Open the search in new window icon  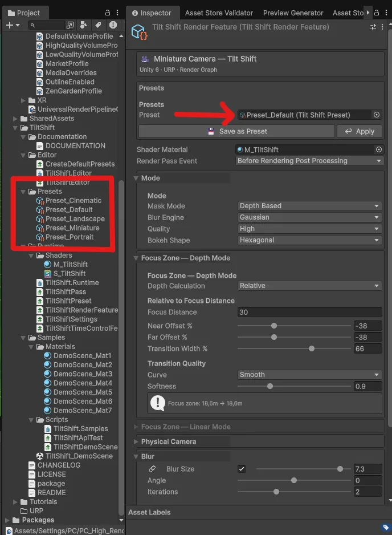(x=70, y=25)
